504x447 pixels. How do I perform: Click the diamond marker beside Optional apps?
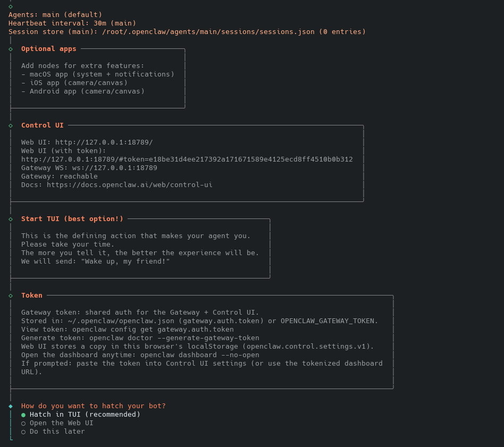click(11, 49)
